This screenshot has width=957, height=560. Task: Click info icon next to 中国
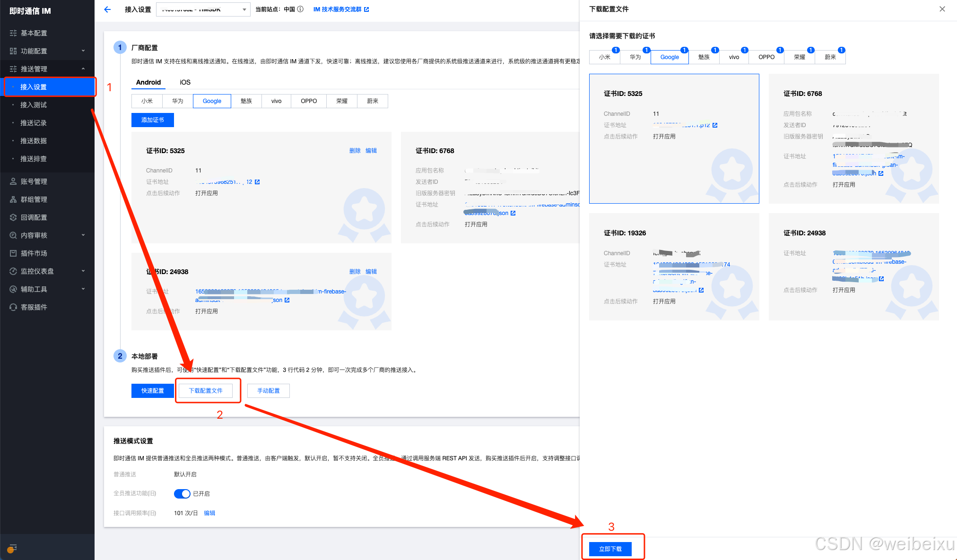click(300, 9)
